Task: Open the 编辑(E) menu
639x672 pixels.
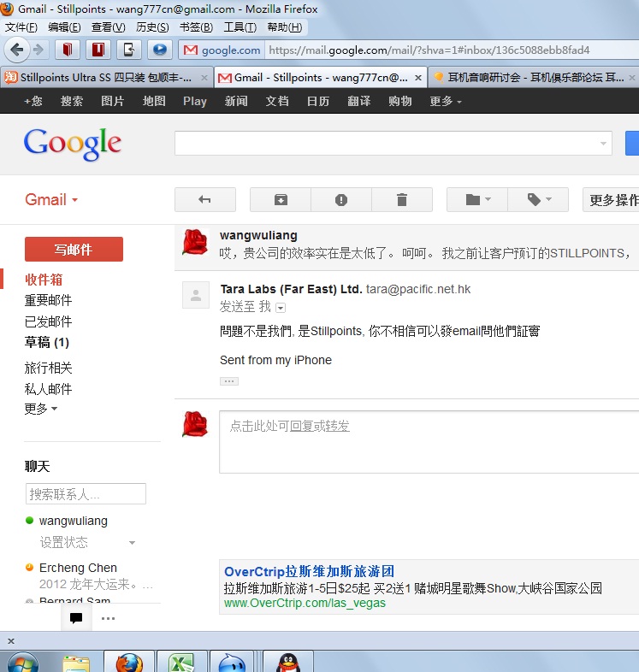Action: (x=64, y=27)
